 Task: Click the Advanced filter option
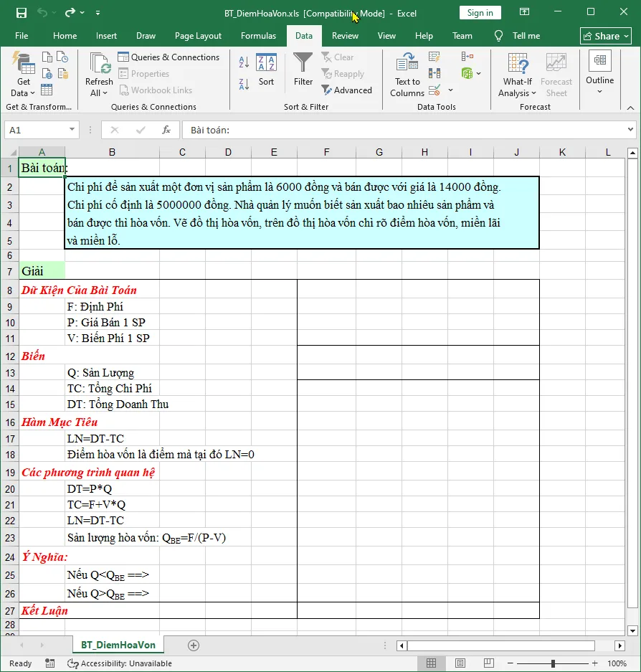tap(348, 90)
